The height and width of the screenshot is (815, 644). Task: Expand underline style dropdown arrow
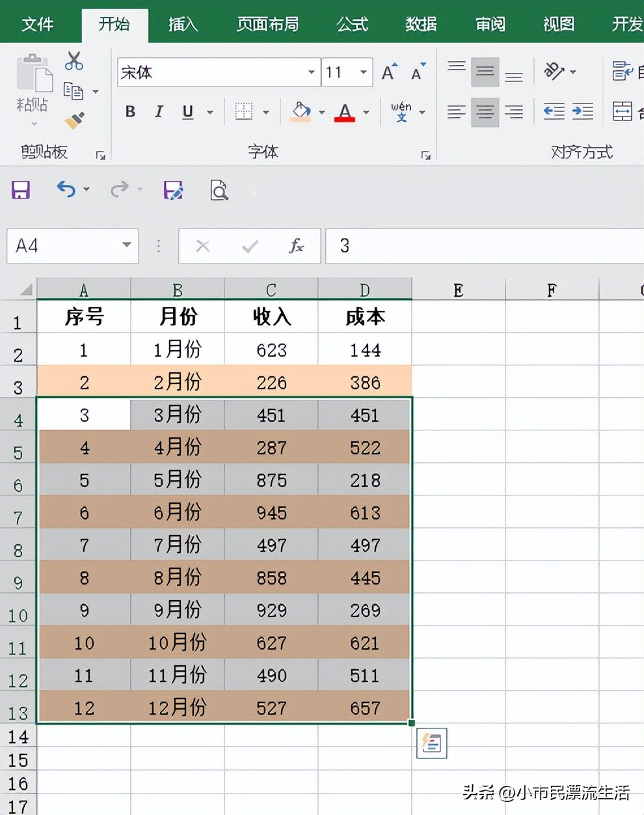[210, 112]
